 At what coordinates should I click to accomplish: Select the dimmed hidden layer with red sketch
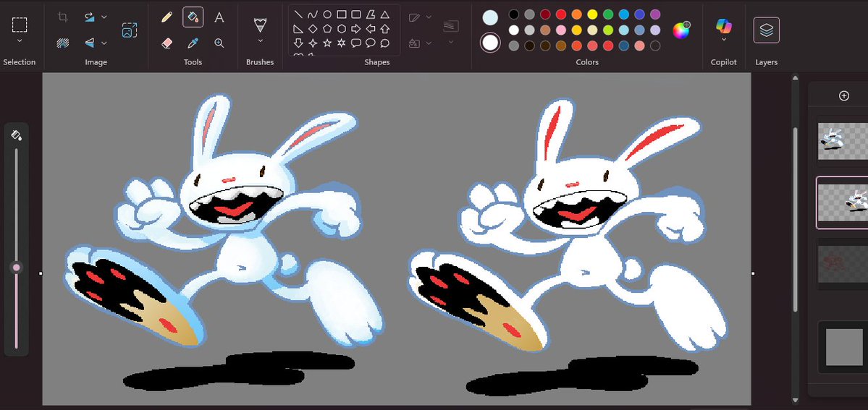pos(843,264)
